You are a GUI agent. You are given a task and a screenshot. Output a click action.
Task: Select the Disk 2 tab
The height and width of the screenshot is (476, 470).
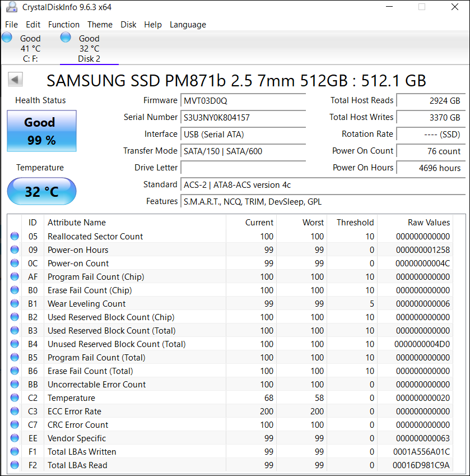pos(89,49)
